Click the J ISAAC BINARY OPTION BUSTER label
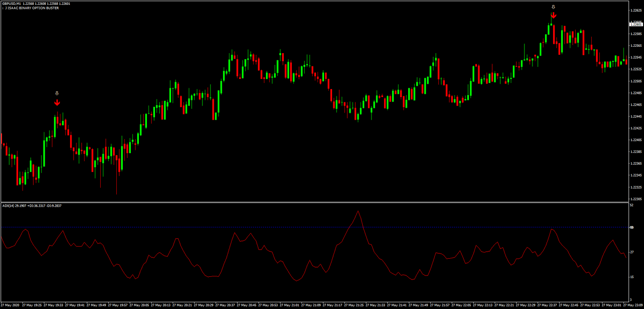 32,8
